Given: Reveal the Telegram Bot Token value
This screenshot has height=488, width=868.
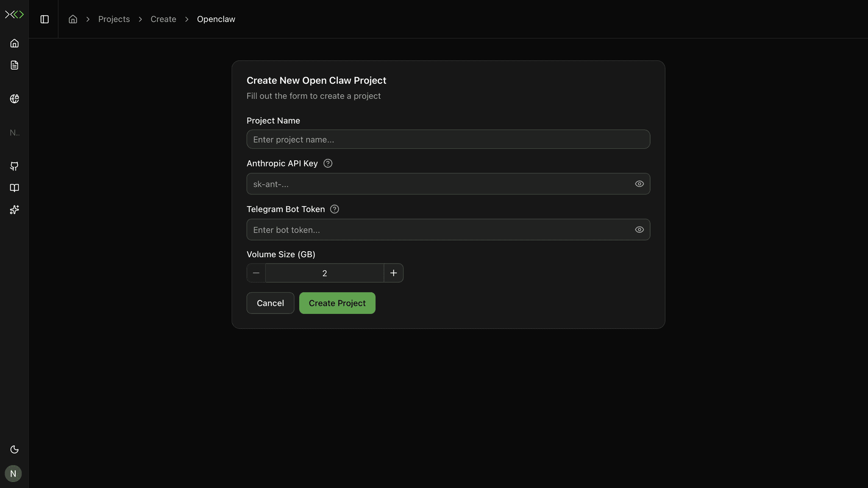Looking at the screenshot, I should pos(639,230).
